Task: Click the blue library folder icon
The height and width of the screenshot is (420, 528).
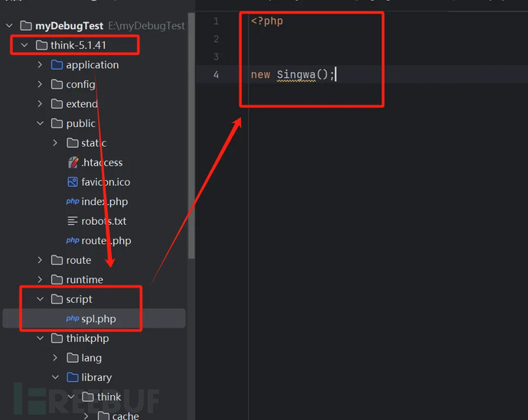Action: [x=73, y=377]
